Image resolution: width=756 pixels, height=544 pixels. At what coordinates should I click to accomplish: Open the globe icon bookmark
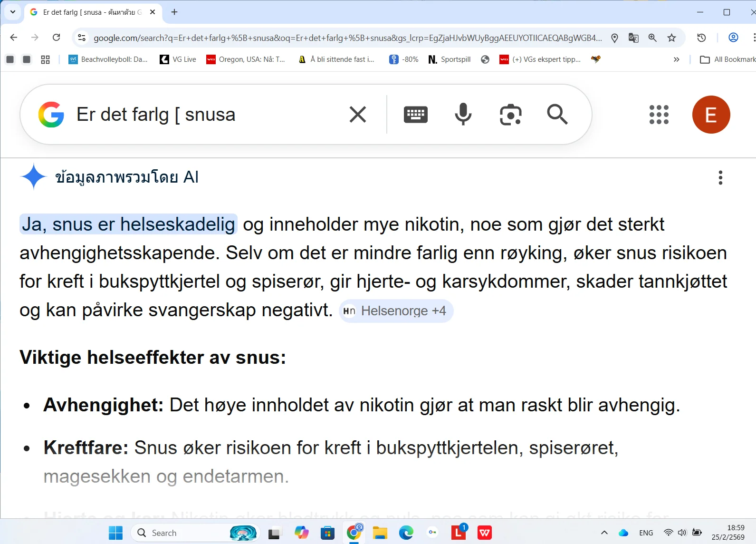pyautogui.click(x=485, y=59)
